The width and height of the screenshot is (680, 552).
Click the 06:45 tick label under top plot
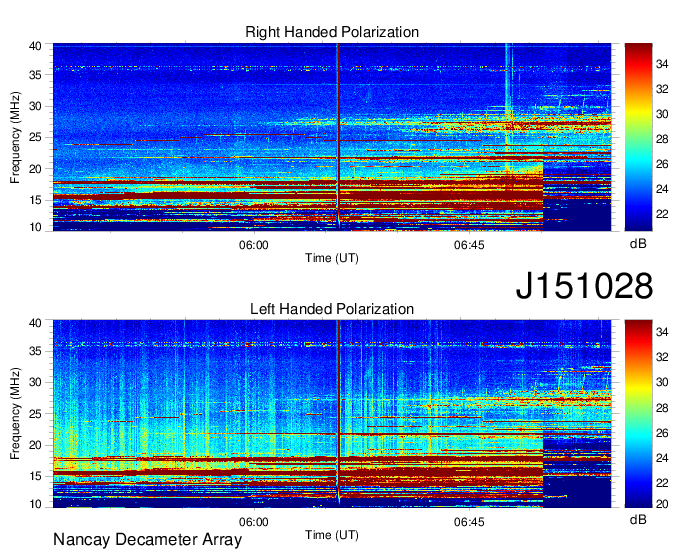pyautogui.click(x=469, y=245)
